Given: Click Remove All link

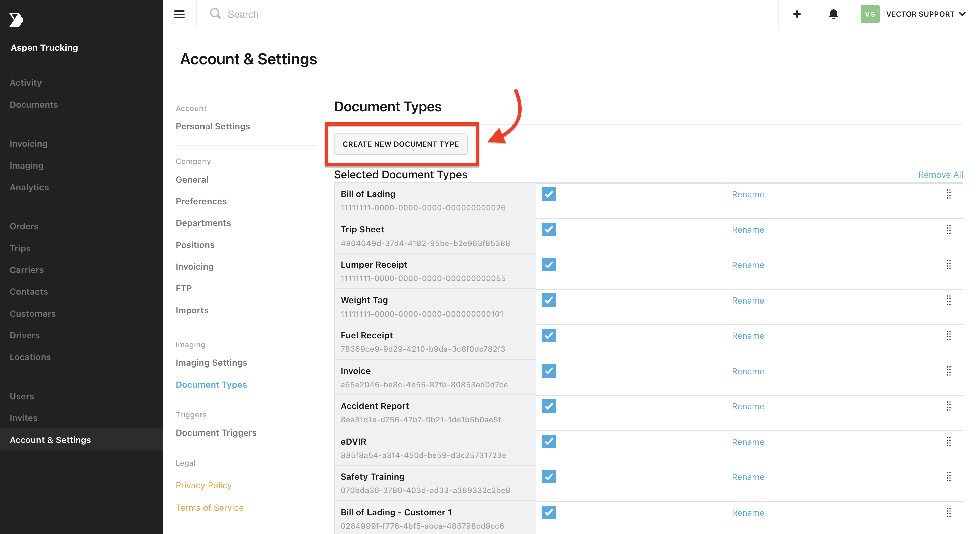Looking at the screenshot, I should pos(941,175).
